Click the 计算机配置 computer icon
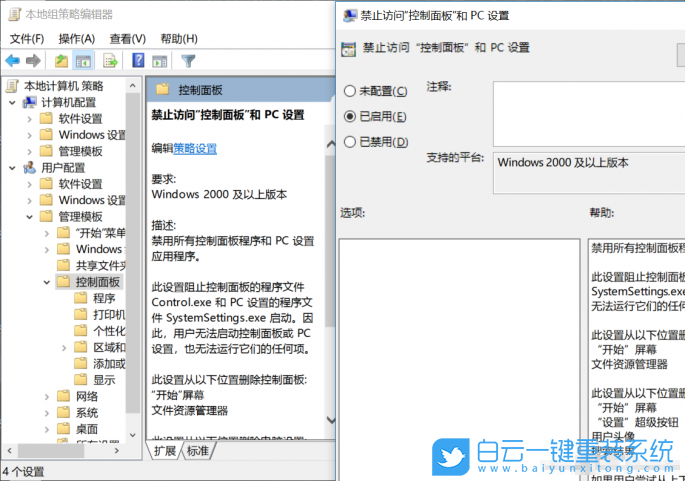Image resolution: width=685 pixels, height=481 pixels. 30,102
